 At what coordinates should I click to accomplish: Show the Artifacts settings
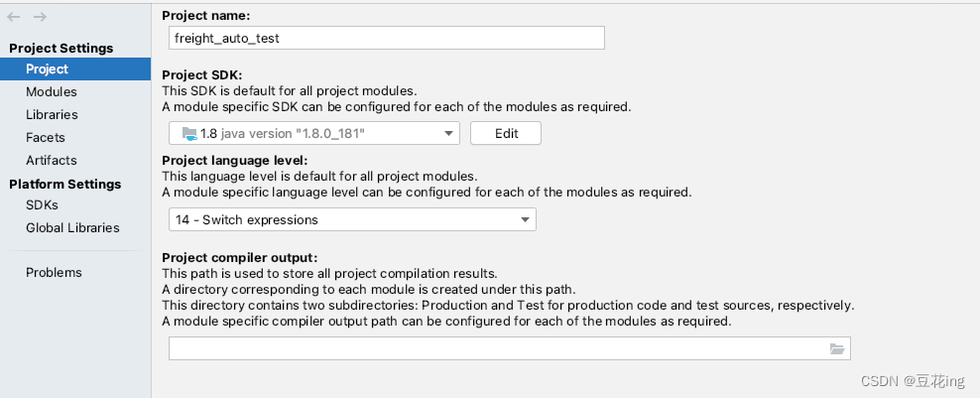click(x=52, y=160)
